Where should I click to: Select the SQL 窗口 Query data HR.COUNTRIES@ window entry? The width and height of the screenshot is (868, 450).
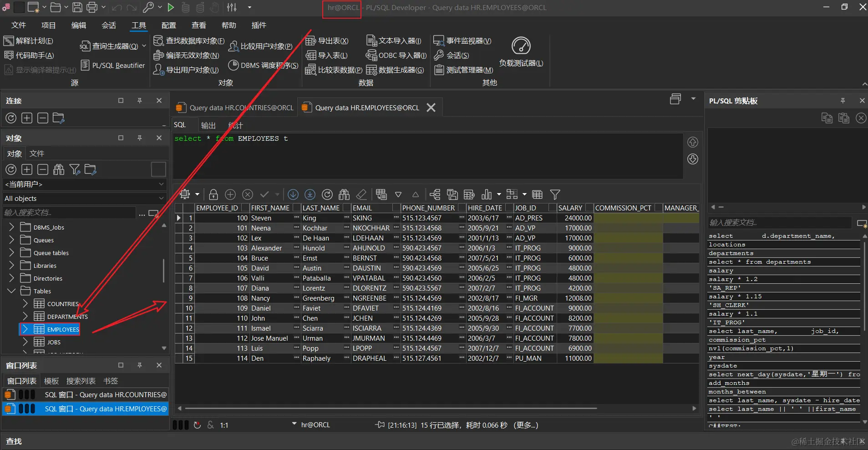[x=85, y=395]
